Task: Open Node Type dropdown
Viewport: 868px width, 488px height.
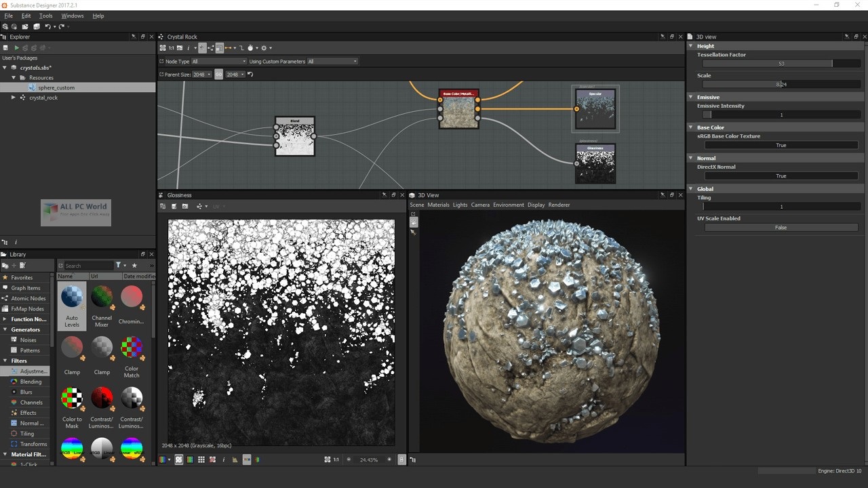Action: click(x=218, y=61)
